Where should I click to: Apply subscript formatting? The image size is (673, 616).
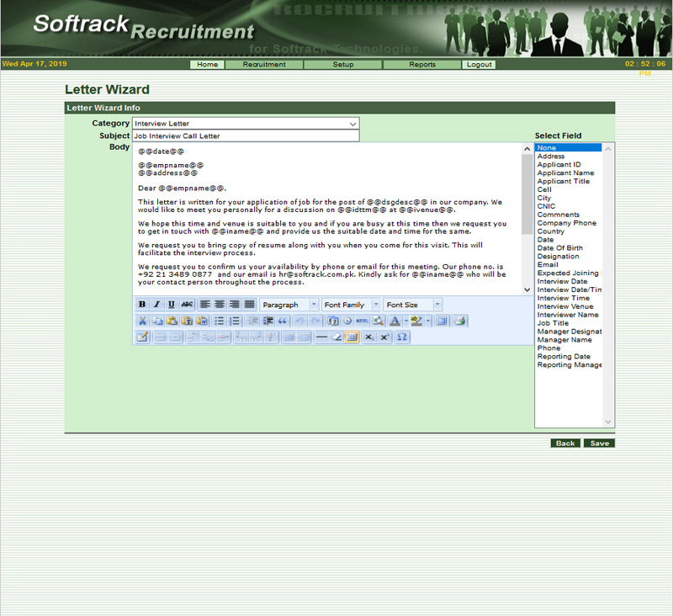pyautogui.click(x=368, y=337)
